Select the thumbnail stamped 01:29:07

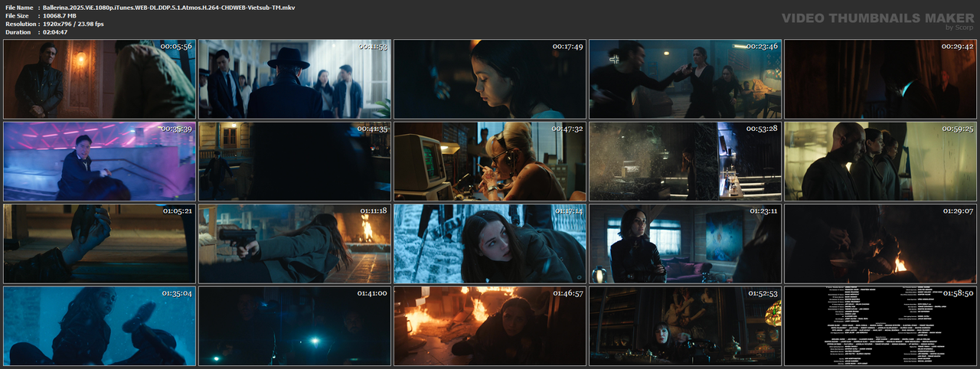(880, 243)
